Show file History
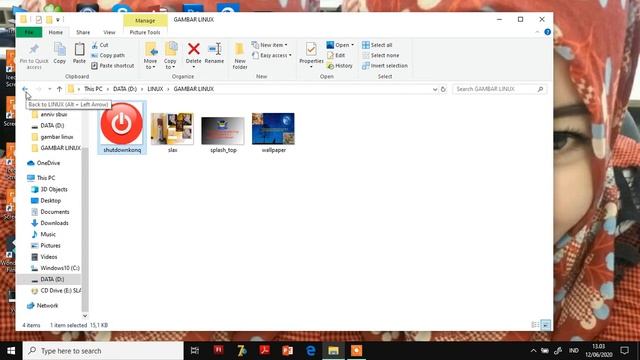The height and width of the screenshot is (360, 640). [x=340, y=65]
